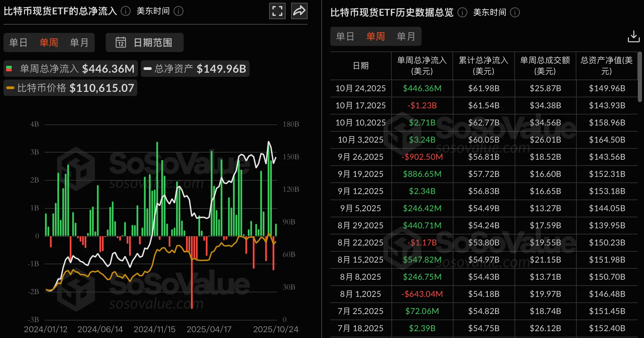Click the 2025/10/24 axis label

point(276,329)
